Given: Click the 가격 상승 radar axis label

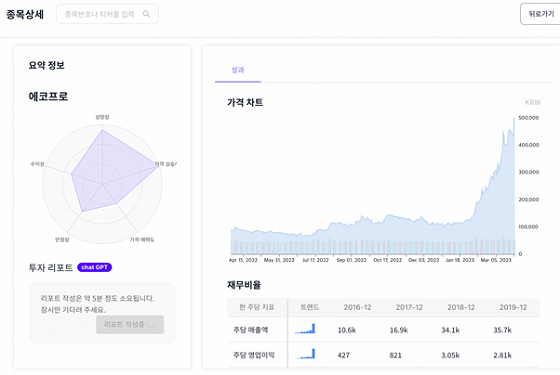Looking at the screenshot, I should pyautogui.click(x=165, y=164).
